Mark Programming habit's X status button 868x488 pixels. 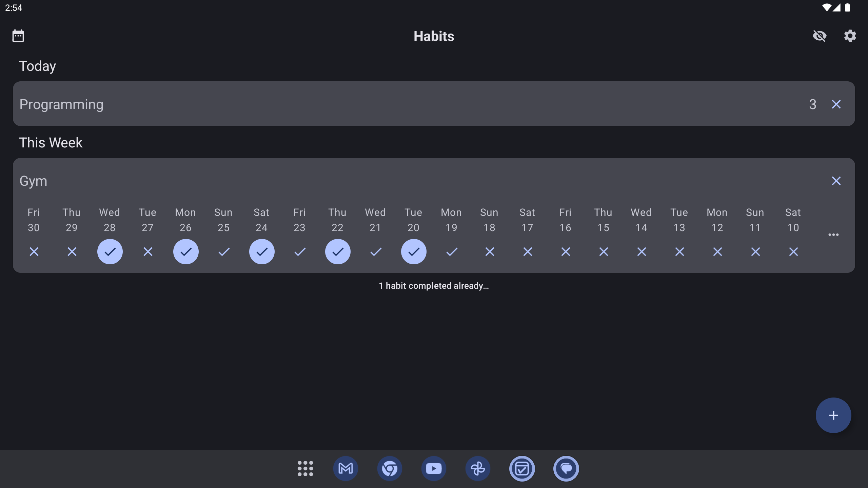[836, 104]
